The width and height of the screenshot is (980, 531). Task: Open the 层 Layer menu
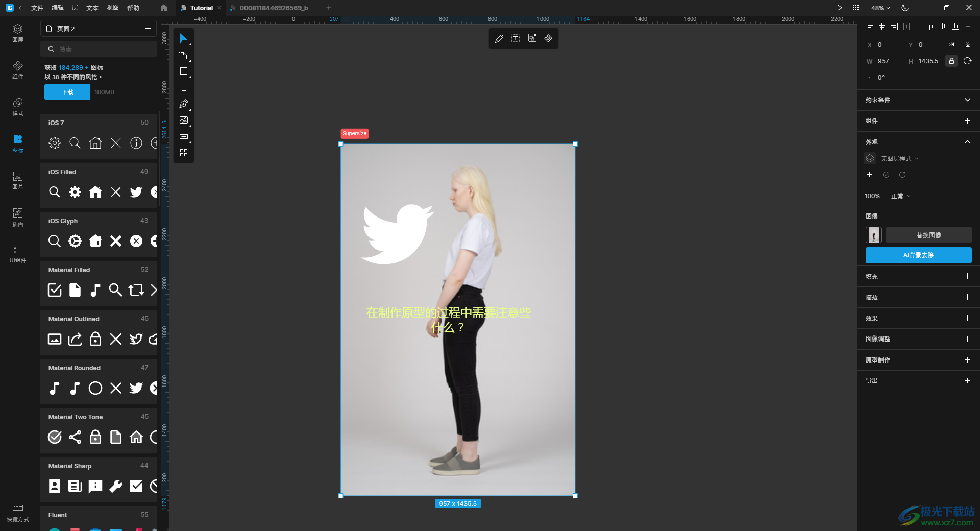coord(75,8)
